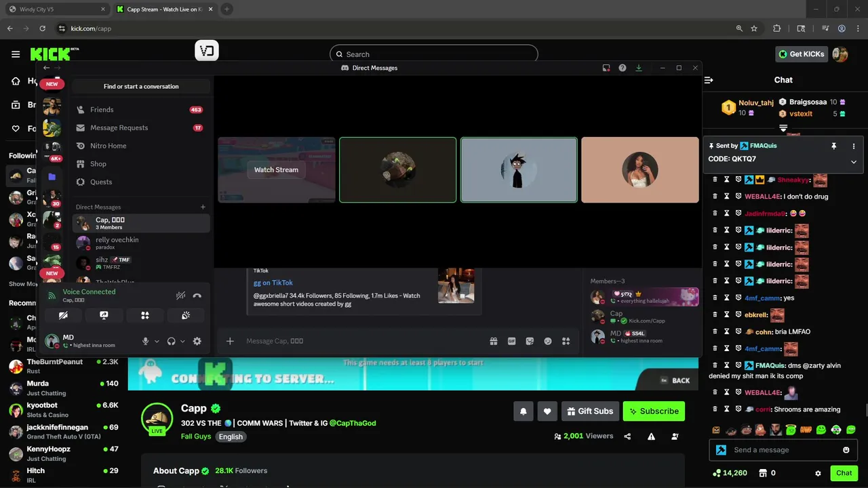Select the Cap group DM conversation
Screen dimensions: 868x488
point(141,223)
